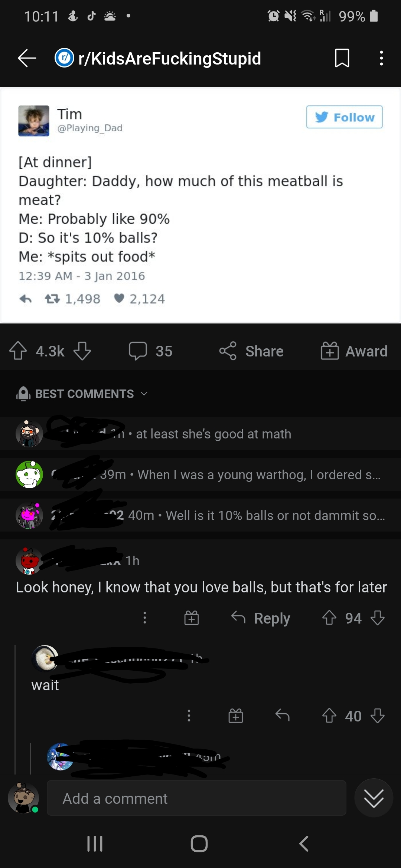The height and width of the screenshot is (868, 401).
Task: Open the three-dot overflow menu in the header
Action: tap(381, 58)
